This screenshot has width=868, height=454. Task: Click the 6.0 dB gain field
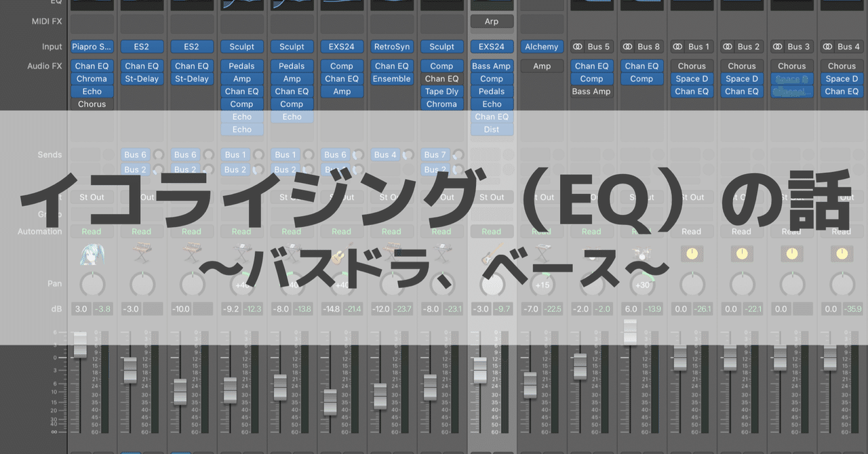point(630,309)
